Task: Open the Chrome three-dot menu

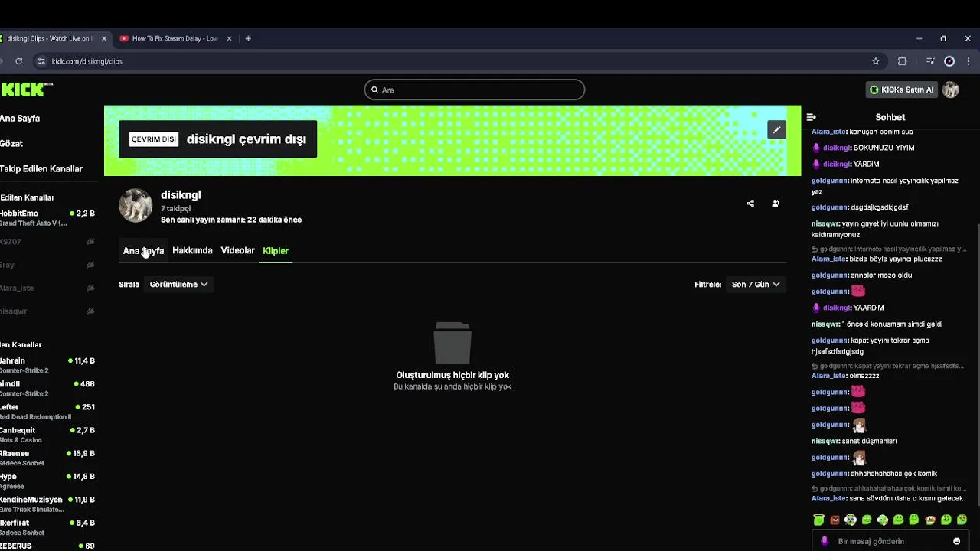Action: [969, 61]
